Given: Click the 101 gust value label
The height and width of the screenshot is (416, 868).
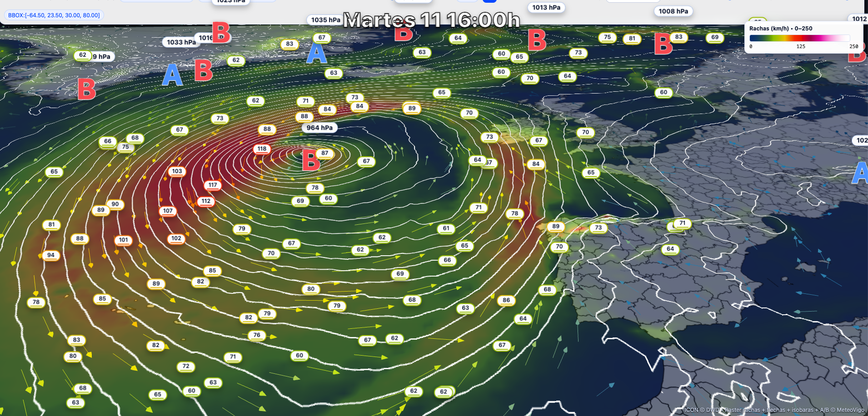Looking at the screenshot, I should 123,240.
